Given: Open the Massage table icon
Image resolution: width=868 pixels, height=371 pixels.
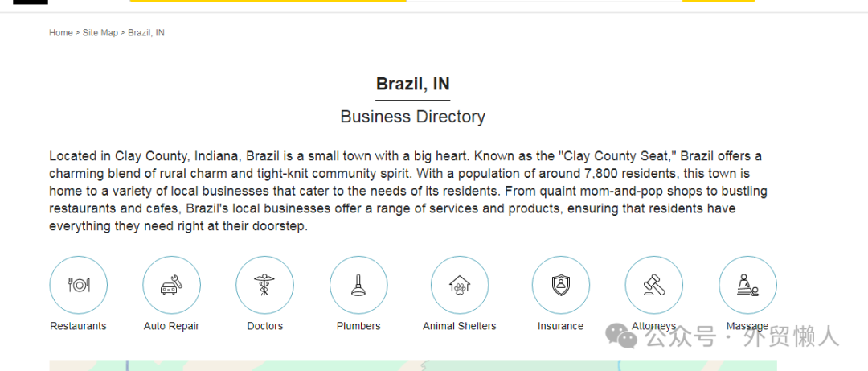Looking at the screenshot, I should pyautogui.click(x=747, y=285).
